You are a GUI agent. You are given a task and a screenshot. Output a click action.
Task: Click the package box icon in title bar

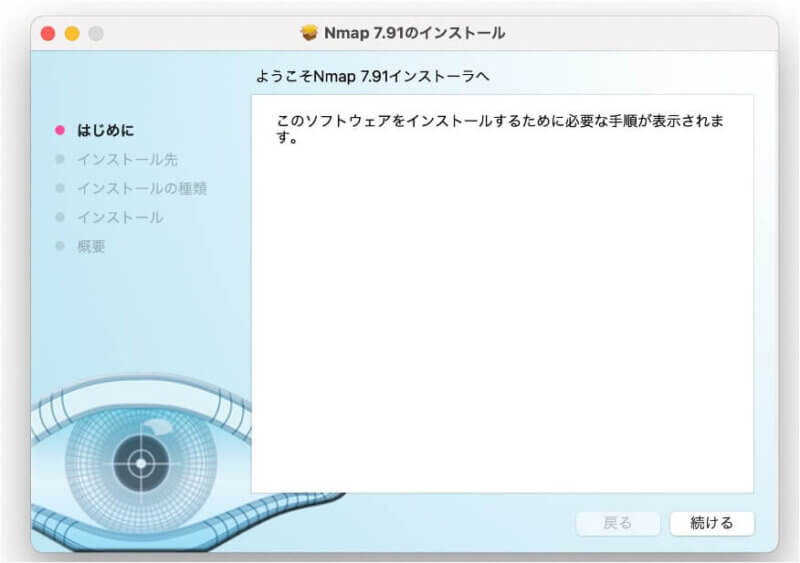tap(310, 33)
